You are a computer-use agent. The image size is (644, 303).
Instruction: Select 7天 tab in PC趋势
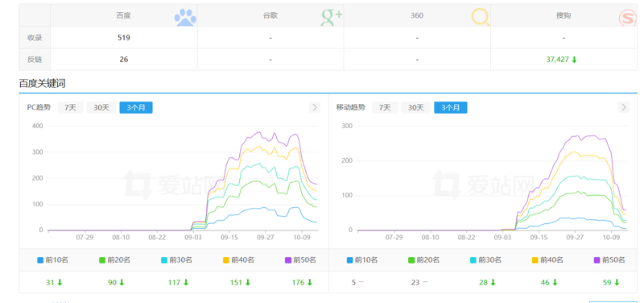point(70,108)
